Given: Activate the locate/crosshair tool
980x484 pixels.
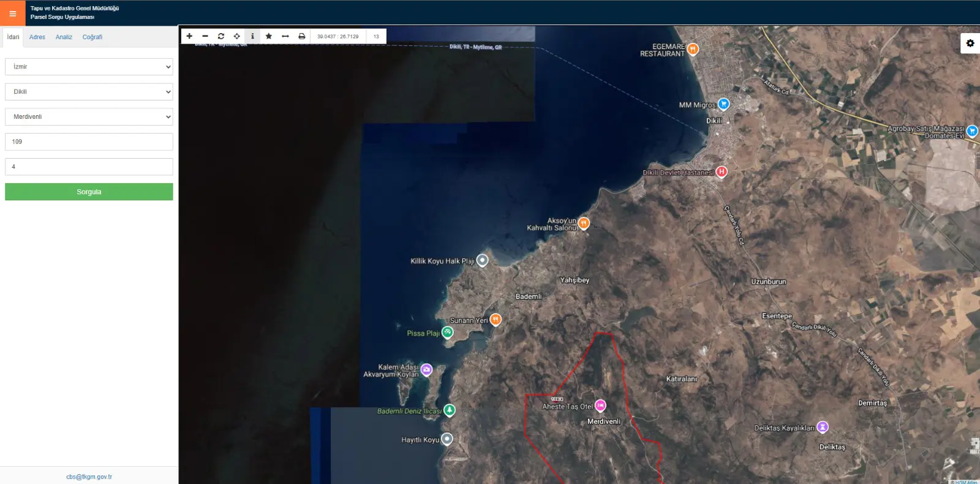Looking at the screenshot, I should 237,36.
